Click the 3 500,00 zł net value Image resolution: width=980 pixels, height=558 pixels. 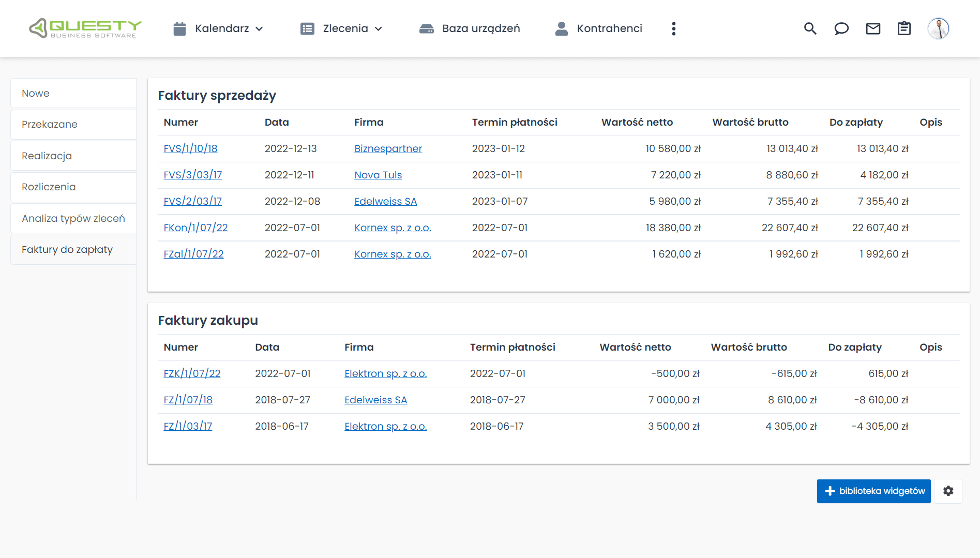point(674,426)
